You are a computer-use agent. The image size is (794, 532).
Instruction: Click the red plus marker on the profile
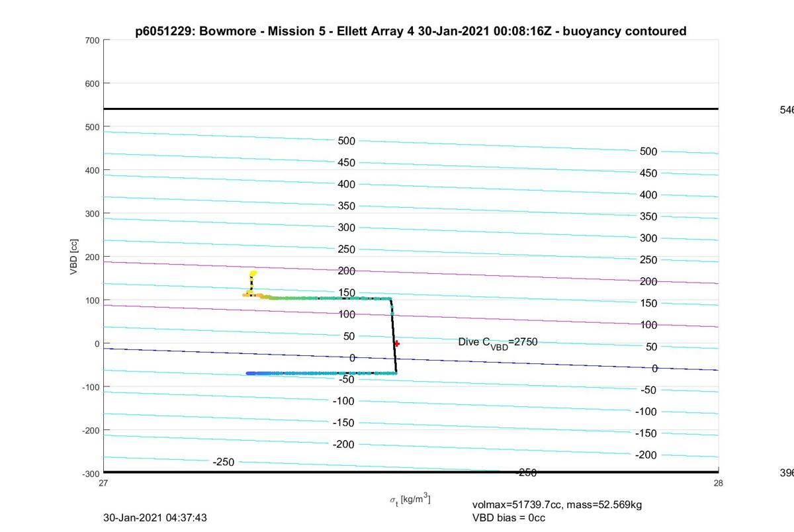click(x=396, y=343)
